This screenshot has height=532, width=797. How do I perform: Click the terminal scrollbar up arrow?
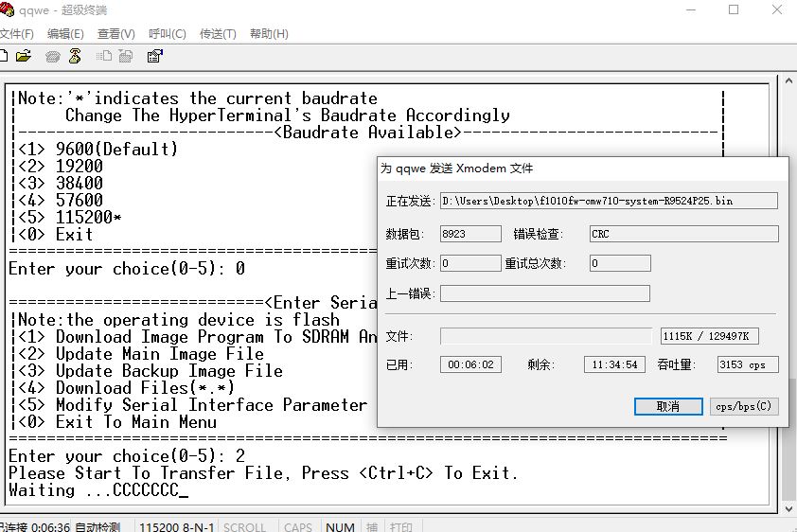coord(788,80)
